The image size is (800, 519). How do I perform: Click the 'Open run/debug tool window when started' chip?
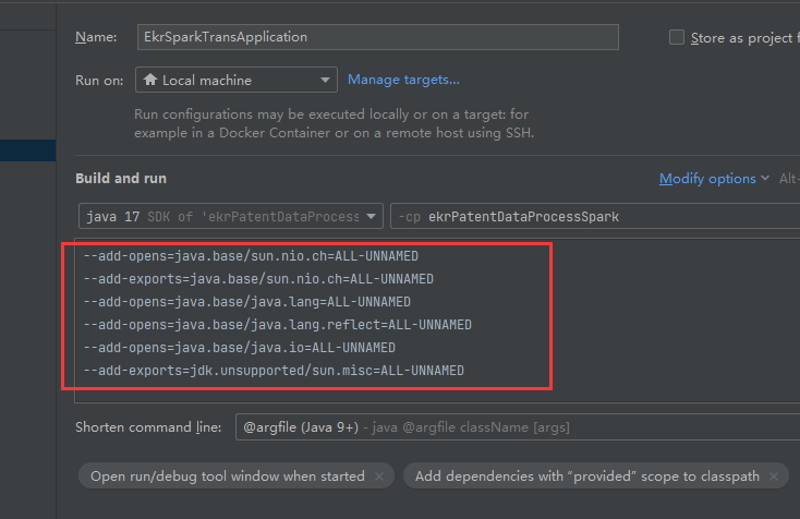228,476
